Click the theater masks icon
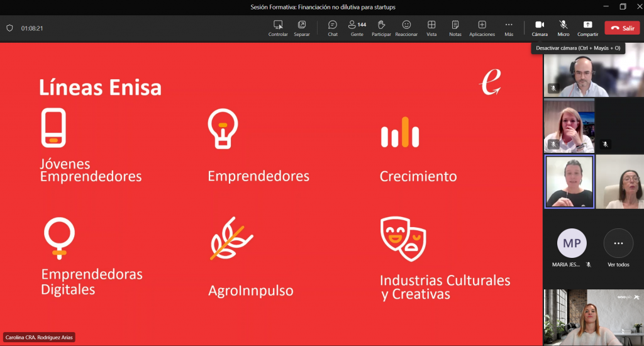 pos(403,239)
